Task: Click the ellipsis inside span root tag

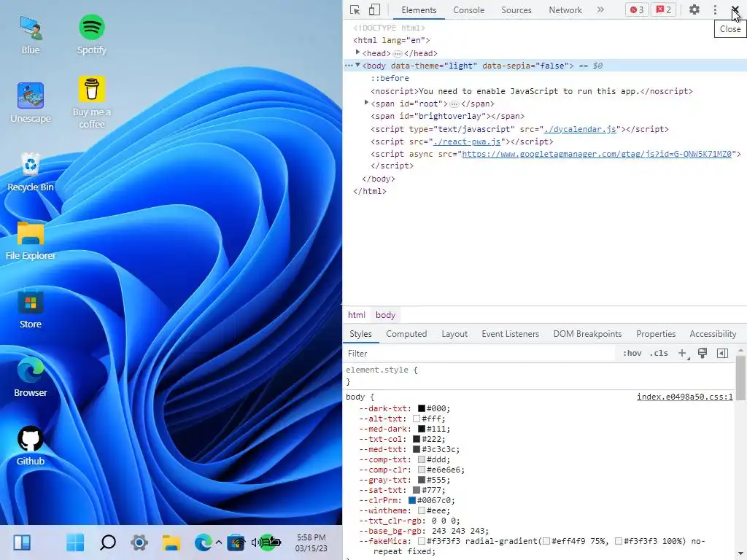Action: coord(454,104)
